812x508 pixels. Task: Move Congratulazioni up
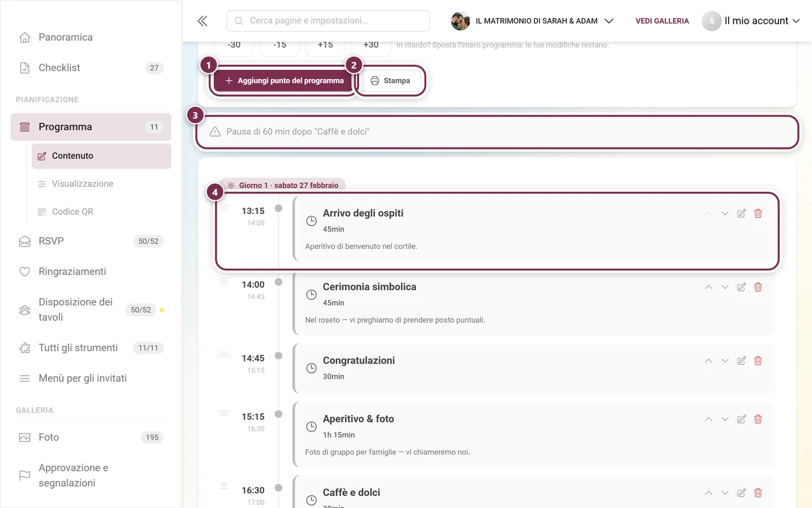708,361
